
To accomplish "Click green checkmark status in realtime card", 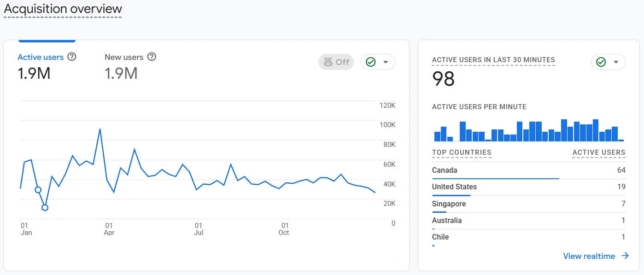I will pos(601,62).
